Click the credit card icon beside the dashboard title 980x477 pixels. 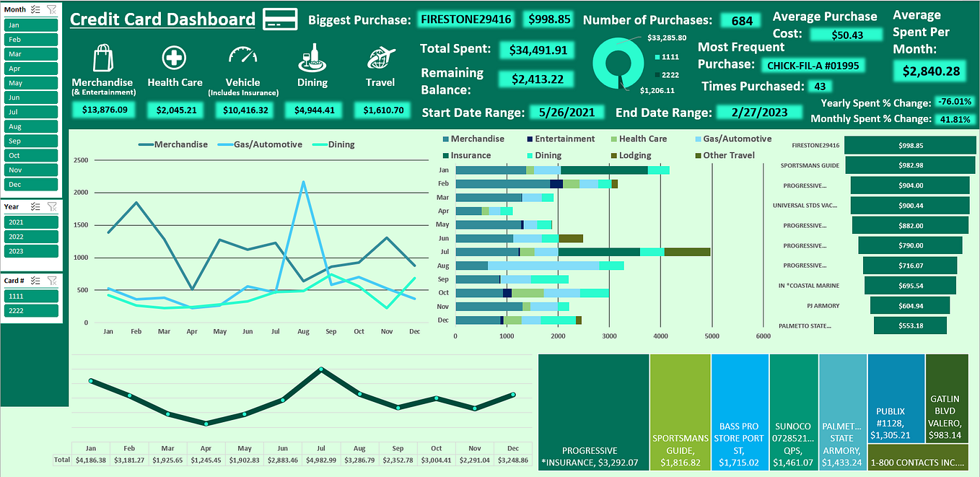pos(281,19)
